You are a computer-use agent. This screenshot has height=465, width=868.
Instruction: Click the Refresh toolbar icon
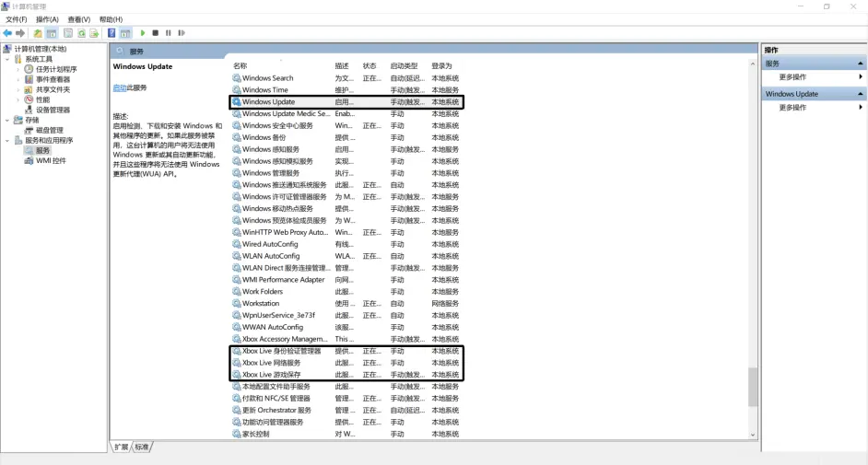coord(81,33)
